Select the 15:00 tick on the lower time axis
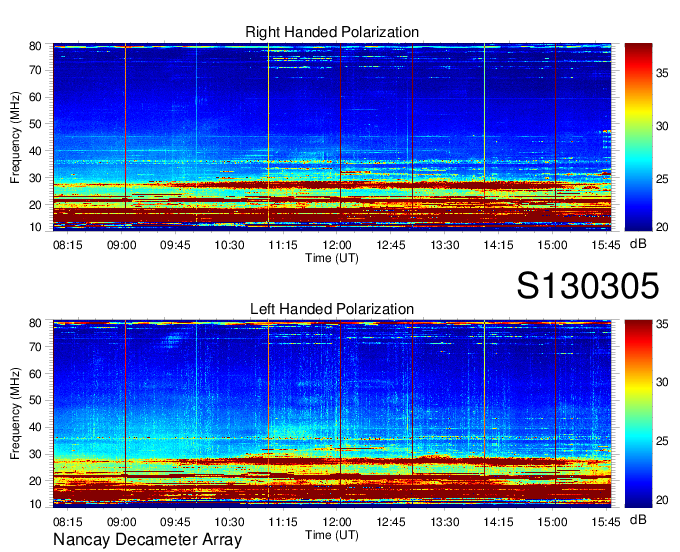Image resolution: width=680 pixels, height=552 pixels. coord(552,522)
